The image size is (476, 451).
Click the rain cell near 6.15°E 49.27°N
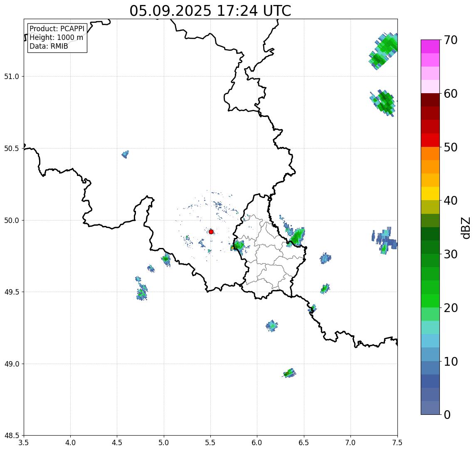pyautogui.click(x=272, y=326)
